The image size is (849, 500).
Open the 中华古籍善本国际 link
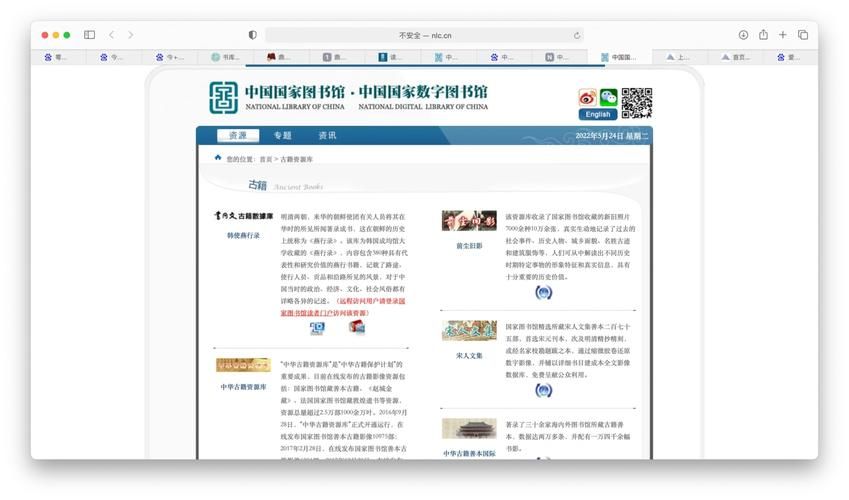coord(469,453)
